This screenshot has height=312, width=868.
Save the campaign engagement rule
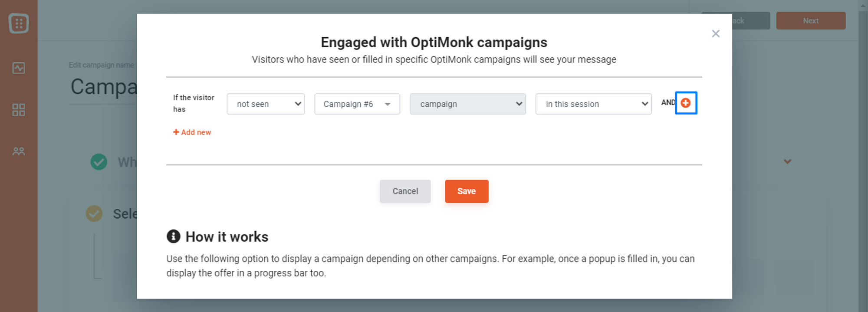(467, 191)
